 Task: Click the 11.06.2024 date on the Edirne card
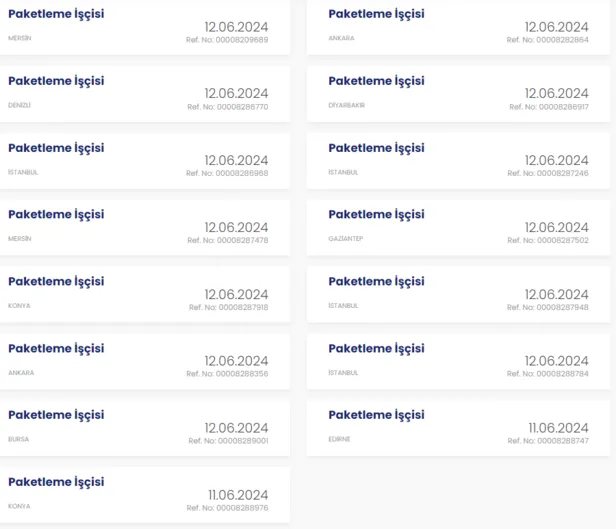[558, 428]
